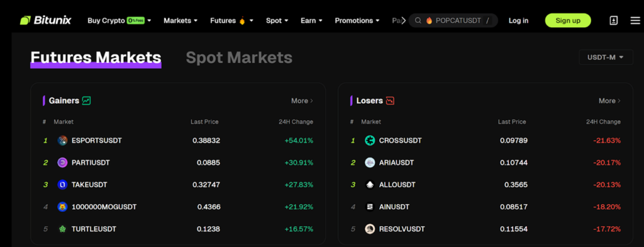644x247 pixels.
Task: Click the ALLOUSDT coin icon
Action: 370,185
